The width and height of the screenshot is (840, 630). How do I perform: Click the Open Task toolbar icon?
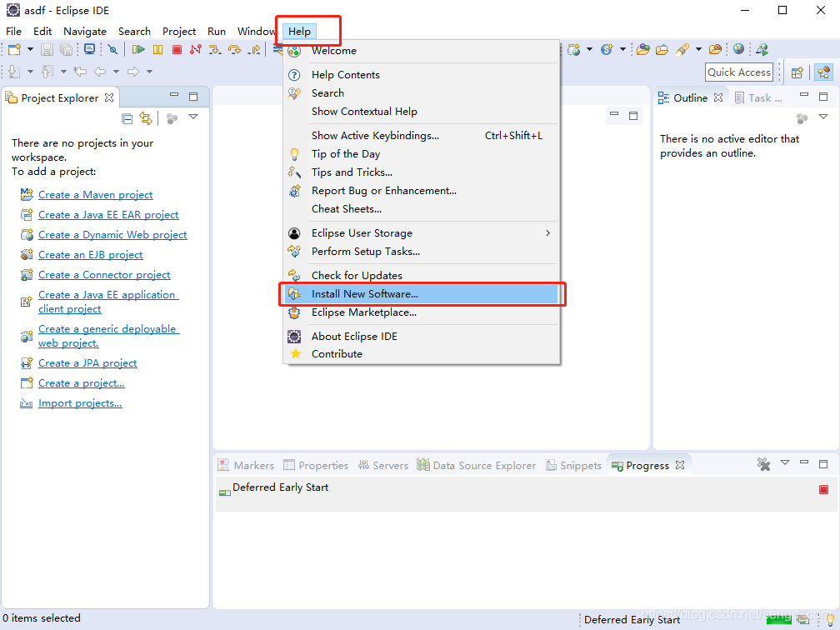click(x=662, y=50)
